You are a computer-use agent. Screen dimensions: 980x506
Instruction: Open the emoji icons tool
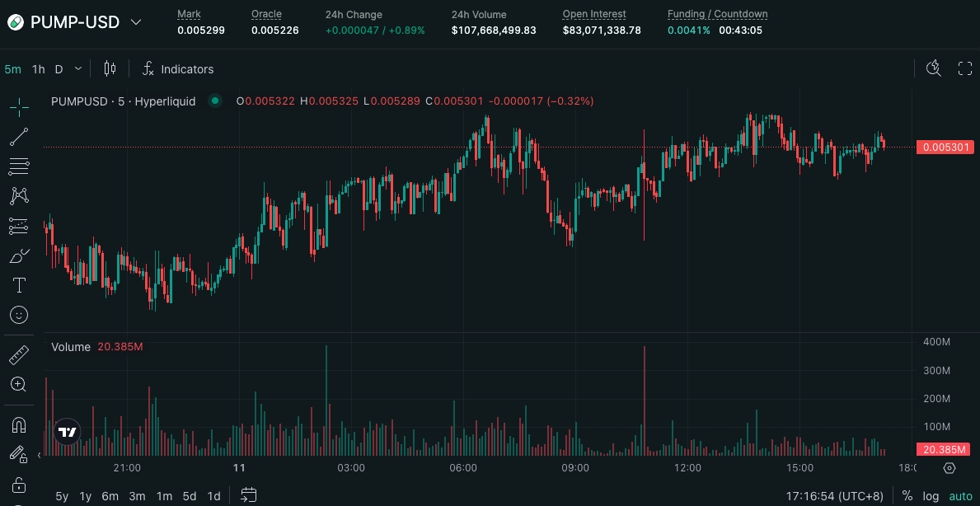point(19,315)
